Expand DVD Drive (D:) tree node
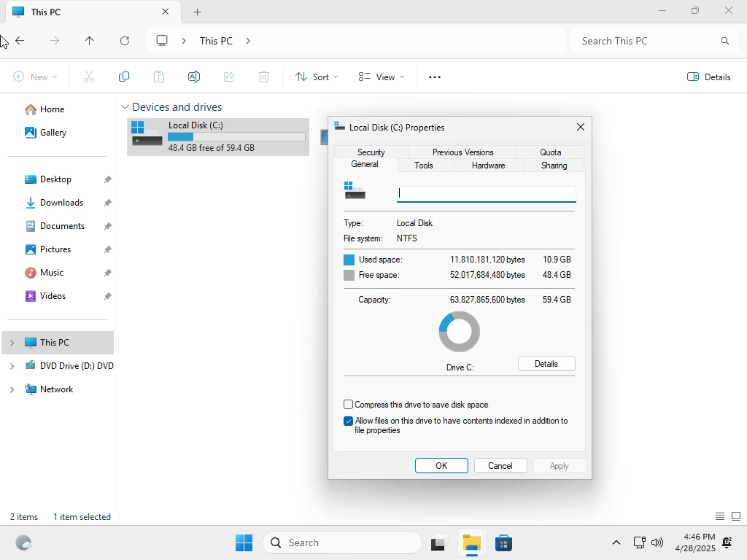747x560 pixels. (x=12, y=366)
